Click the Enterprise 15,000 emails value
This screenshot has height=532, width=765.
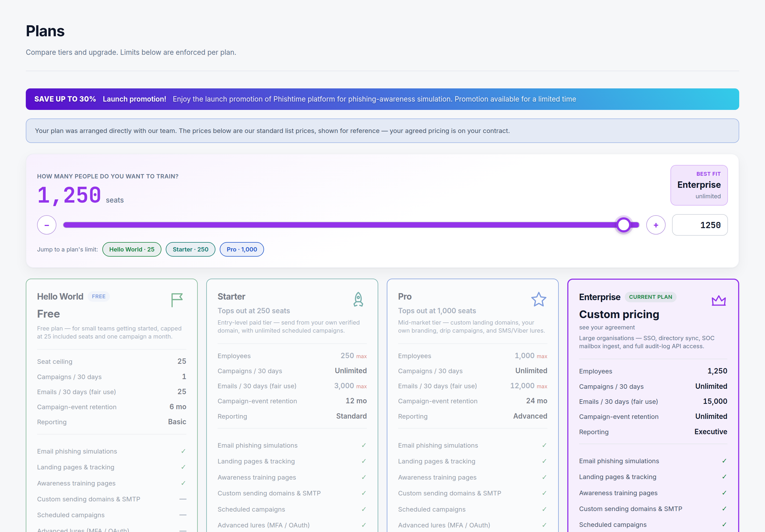click(715, 401)
